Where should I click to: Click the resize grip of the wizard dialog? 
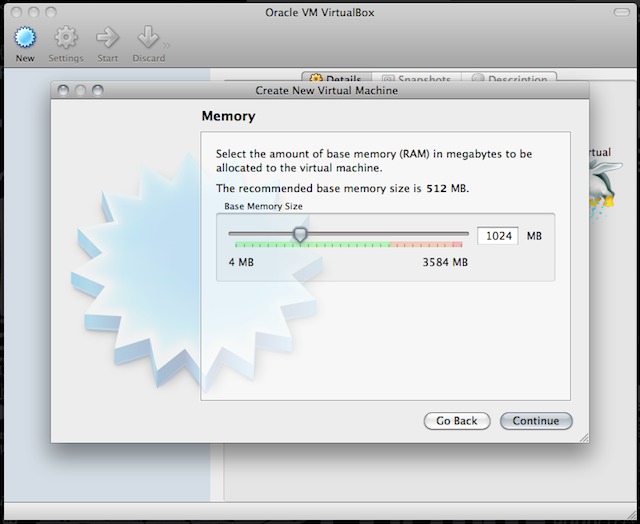tap(584, 438)
